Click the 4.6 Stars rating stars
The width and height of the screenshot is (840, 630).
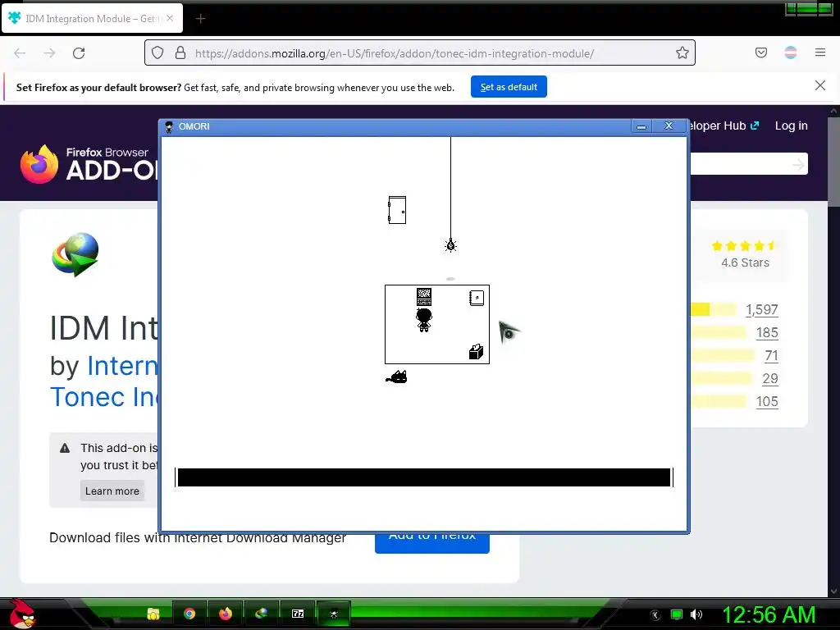[743, 246]
